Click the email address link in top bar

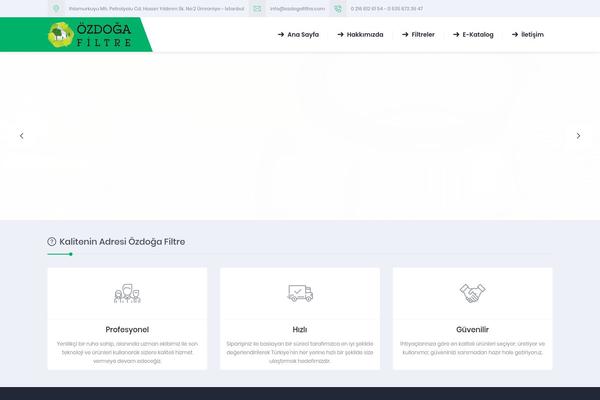point(297,8)
